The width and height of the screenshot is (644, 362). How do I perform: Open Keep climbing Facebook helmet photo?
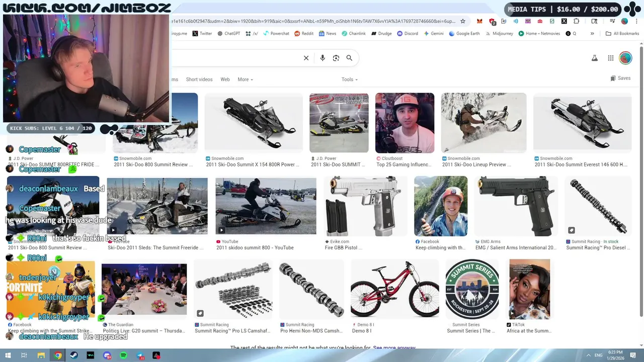[x=441, y=206]
